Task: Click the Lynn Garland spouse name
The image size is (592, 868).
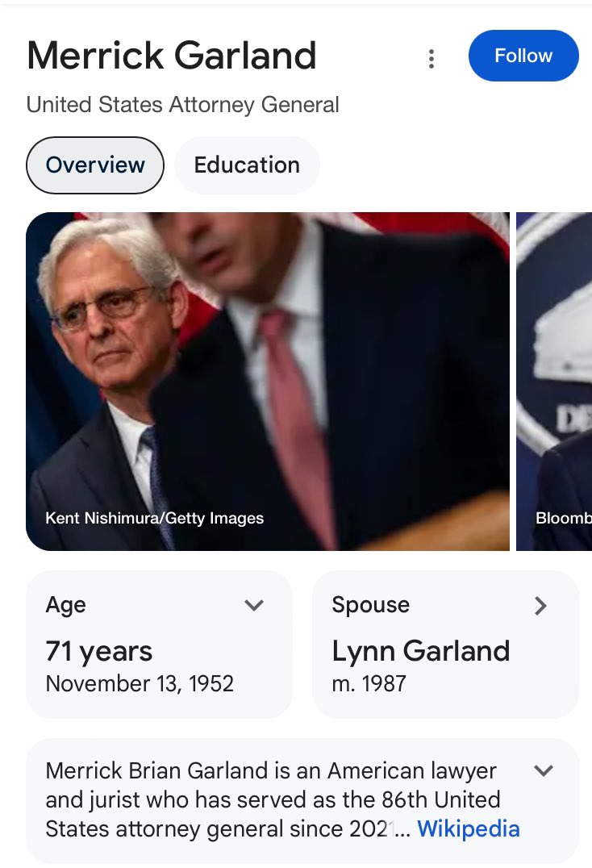Action: (x=420, y=651)
